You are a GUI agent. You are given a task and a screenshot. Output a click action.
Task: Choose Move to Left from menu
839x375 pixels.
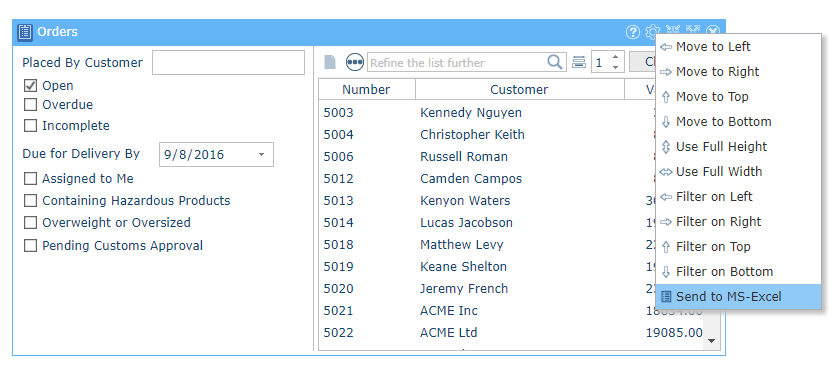(x=738, y=47)
